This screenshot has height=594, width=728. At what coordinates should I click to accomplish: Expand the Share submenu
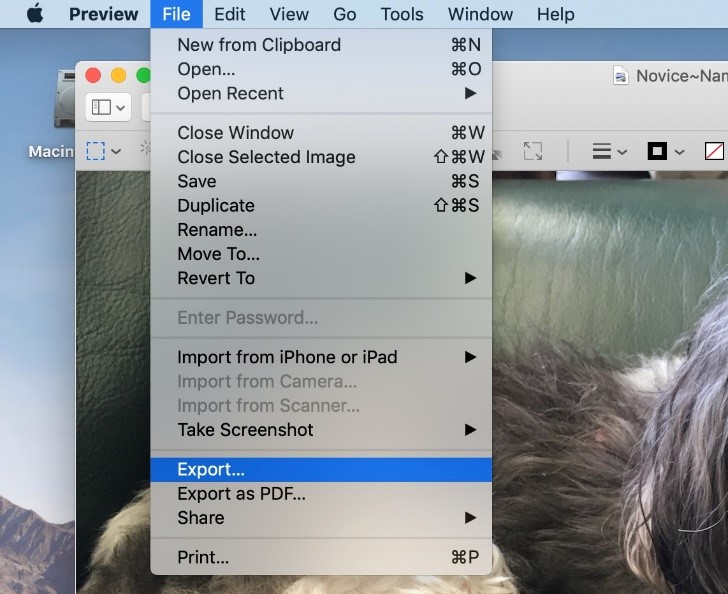point(321,518)
